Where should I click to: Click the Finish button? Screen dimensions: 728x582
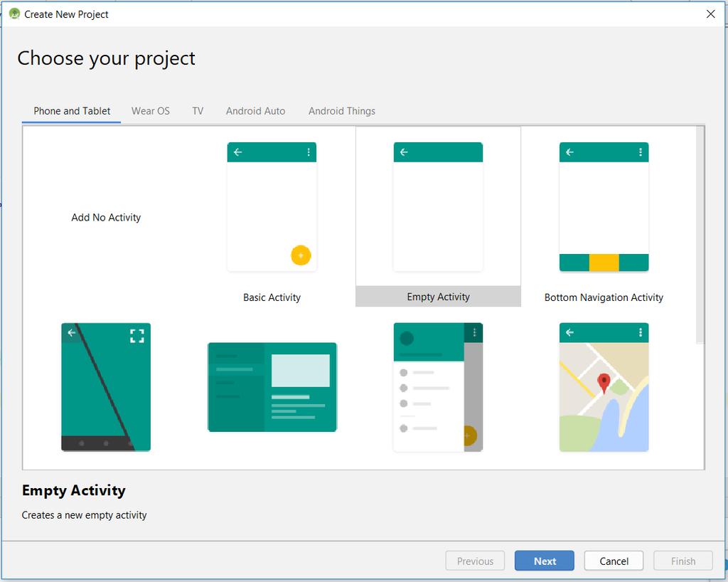pyautogui.click(x=683, y=561)
